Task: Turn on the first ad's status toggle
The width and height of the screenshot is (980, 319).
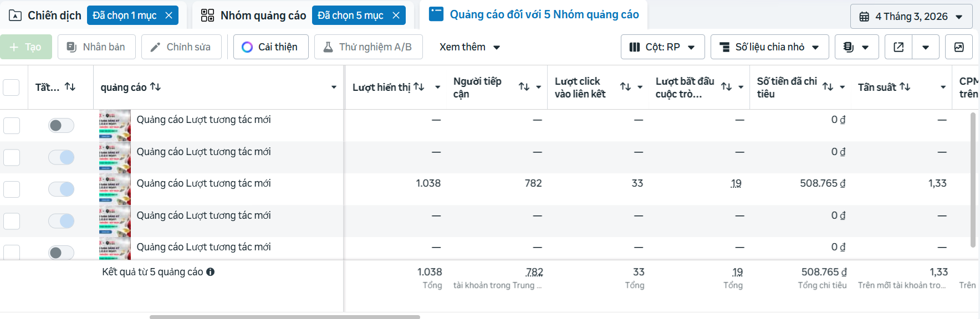Action: tap(61, 126)
